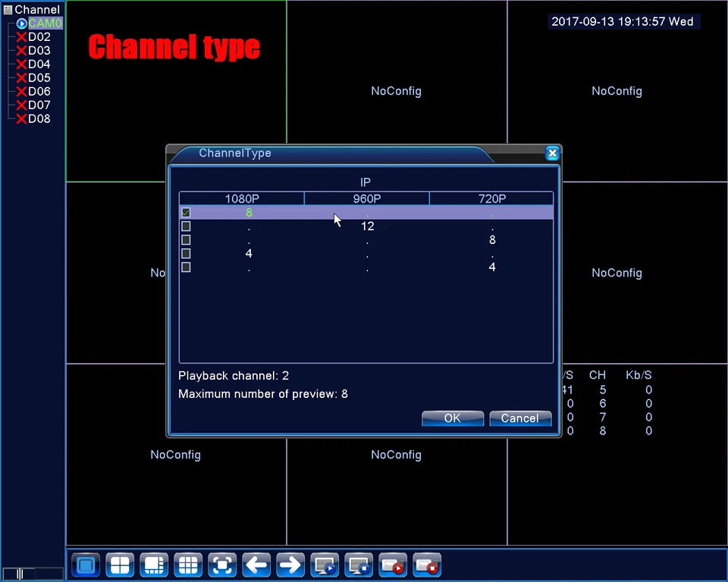Switch to four-split view layout
728x582 pixels.
pyautogui.click(x=120, y=565)
